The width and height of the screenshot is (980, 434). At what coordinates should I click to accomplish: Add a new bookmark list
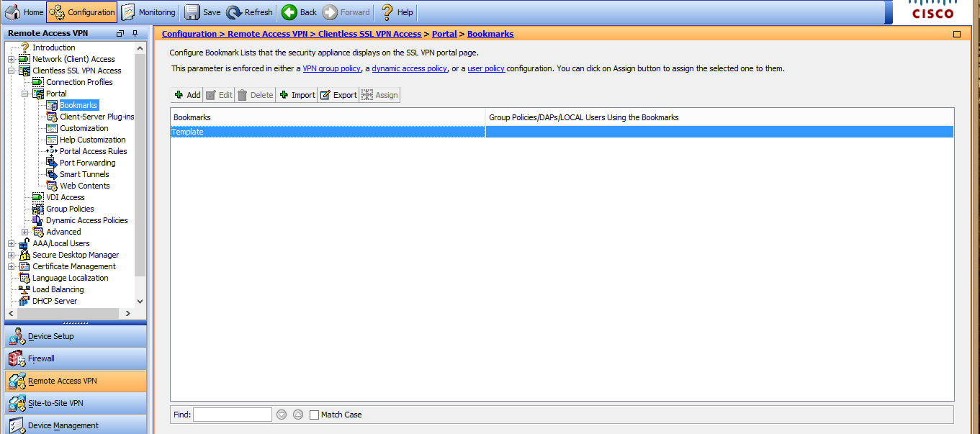187,95
